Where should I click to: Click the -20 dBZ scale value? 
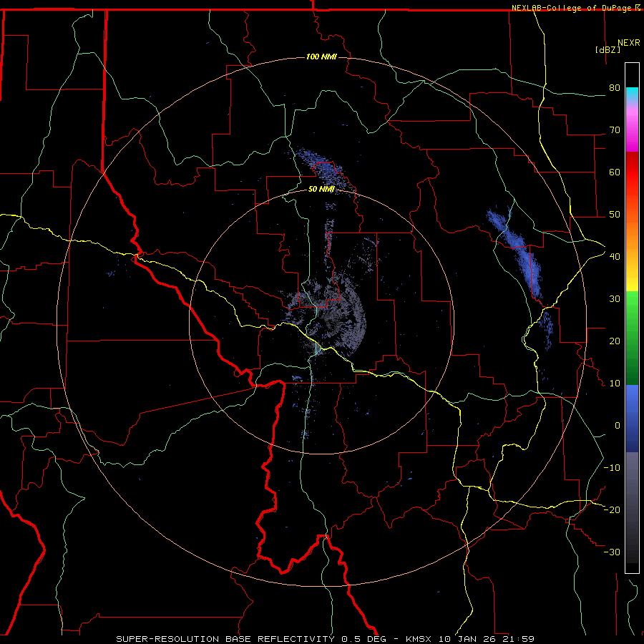pos(612,509)
